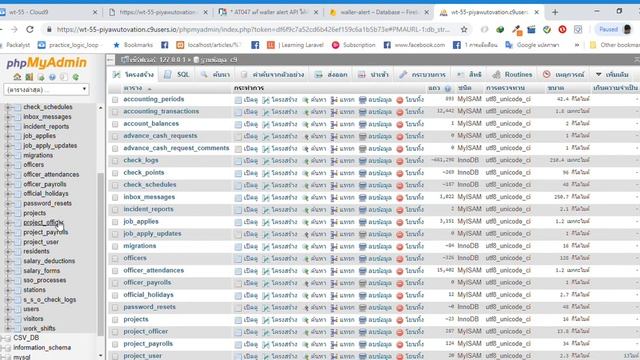
Task: Click empty-table icon for check_logs row
Action: [362, 161]
